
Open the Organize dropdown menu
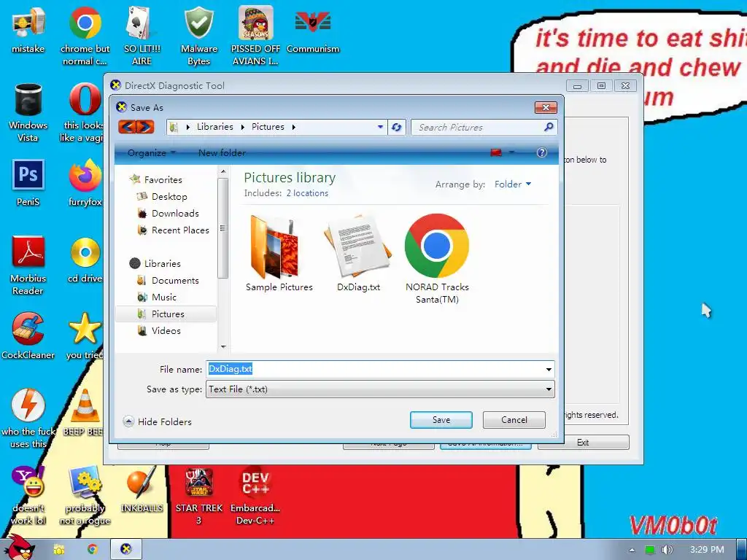click(152, 153)
